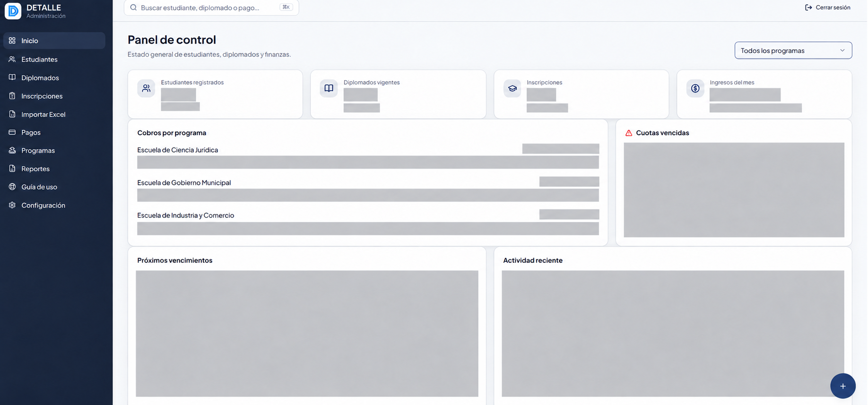Click the Cuotas vencidas heading

tap(662, 133)
